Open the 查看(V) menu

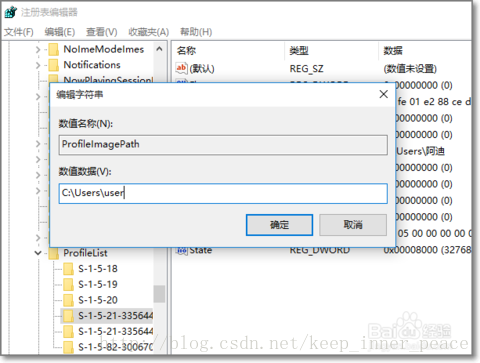[102, 32]
